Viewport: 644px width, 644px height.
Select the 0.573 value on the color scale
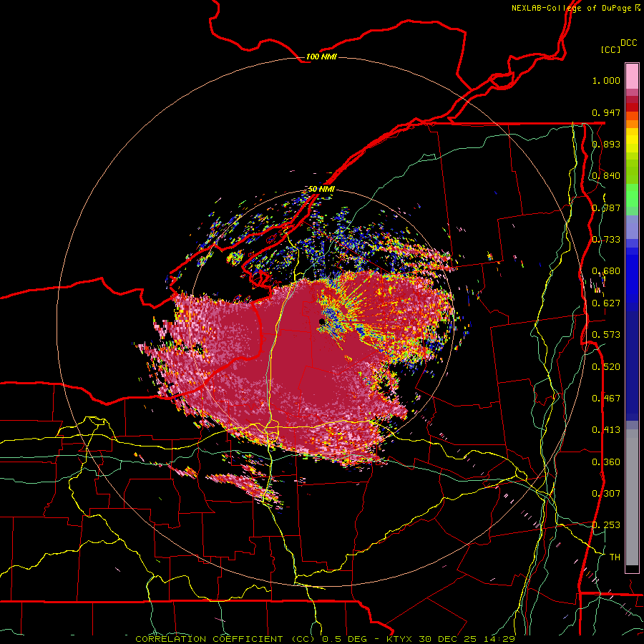pos(606,335)
